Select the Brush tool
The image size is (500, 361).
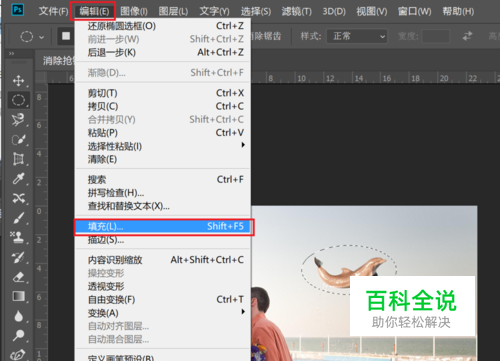point(18,218)
